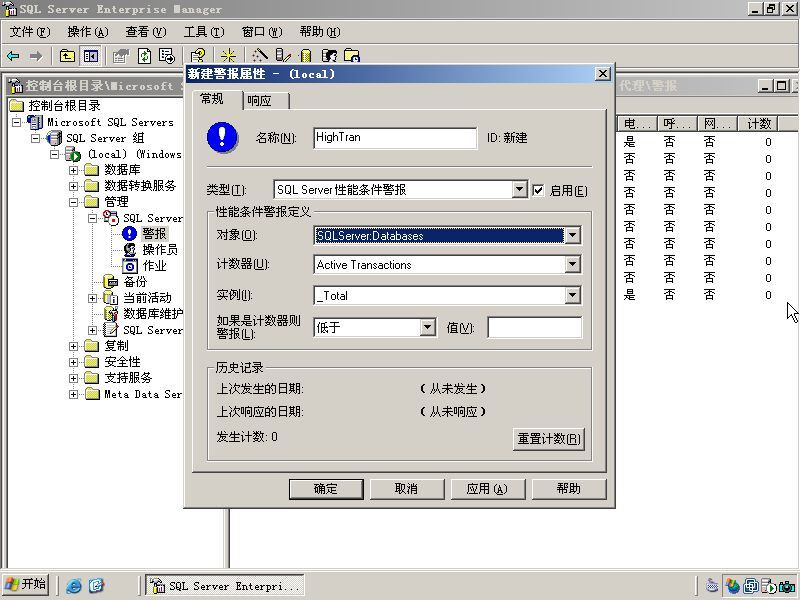Open the 工具 menu
Viewport: 800px width, 600px height.
204,32
